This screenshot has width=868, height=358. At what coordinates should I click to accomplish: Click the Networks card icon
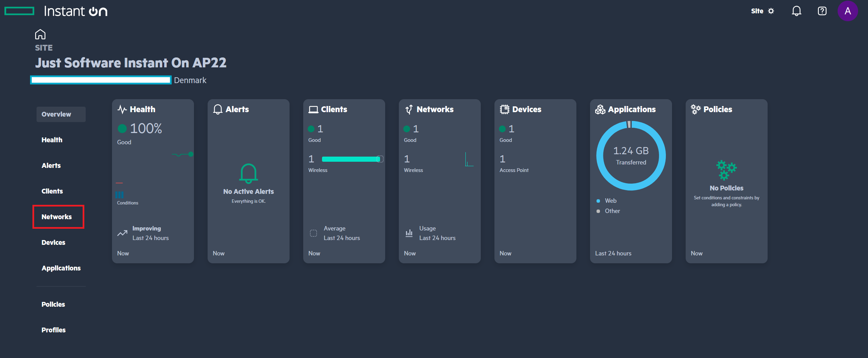point(409,109)
